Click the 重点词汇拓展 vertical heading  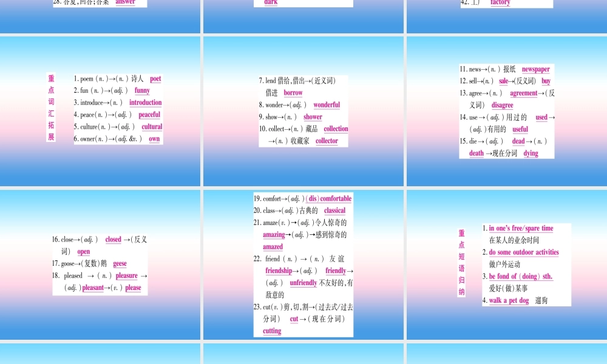[x=51, y=107]
